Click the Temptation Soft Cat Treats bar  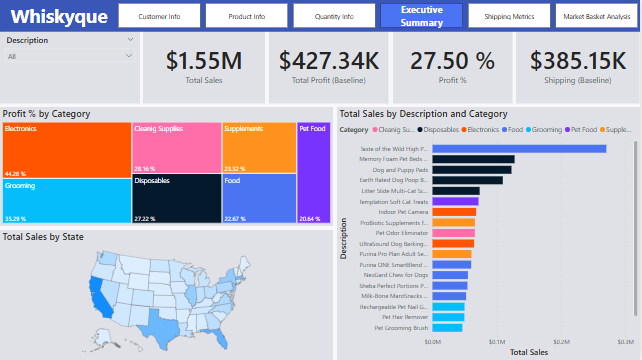455,202
